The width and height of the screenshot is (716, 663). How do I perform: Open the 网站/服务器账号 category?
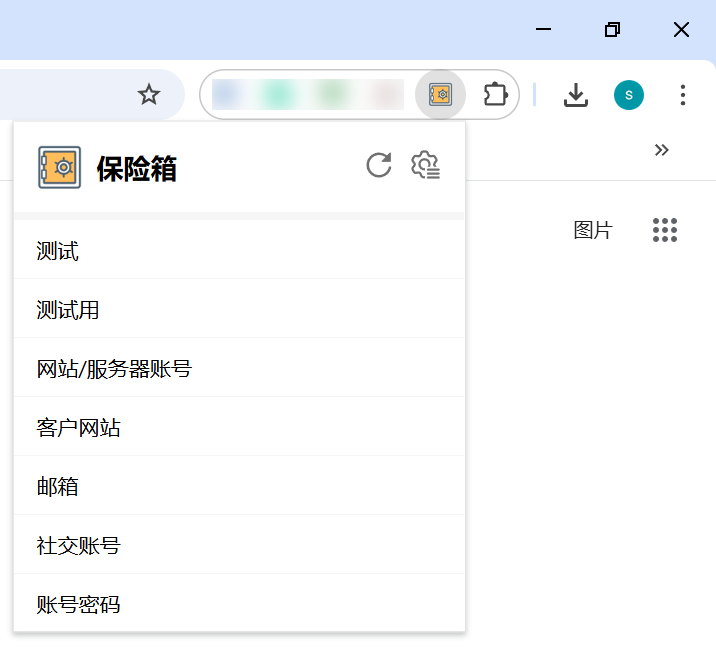(114, 369)
